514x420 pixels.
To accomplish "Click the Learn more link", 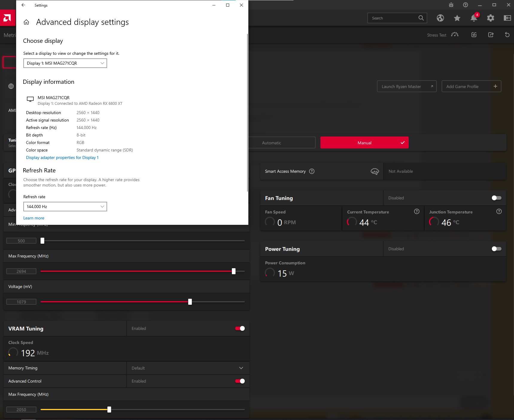I will tap(34, 218).
